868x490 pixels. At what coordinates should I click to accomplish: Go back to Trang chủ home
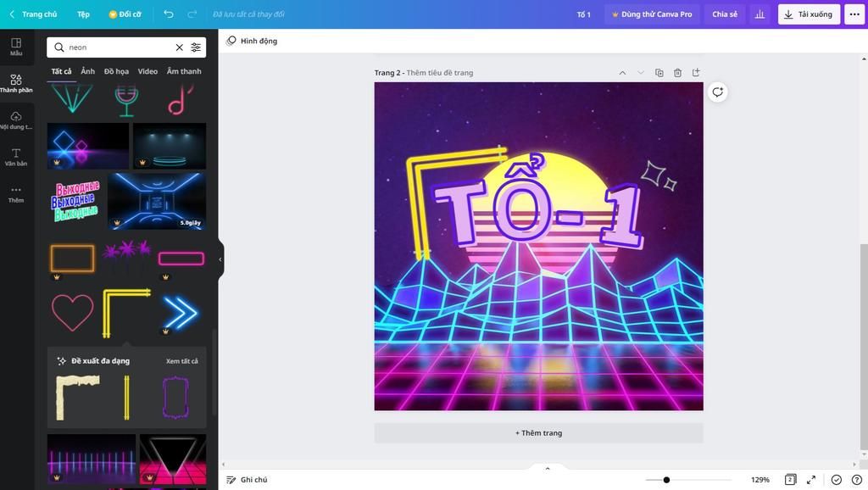click(34, 14)
